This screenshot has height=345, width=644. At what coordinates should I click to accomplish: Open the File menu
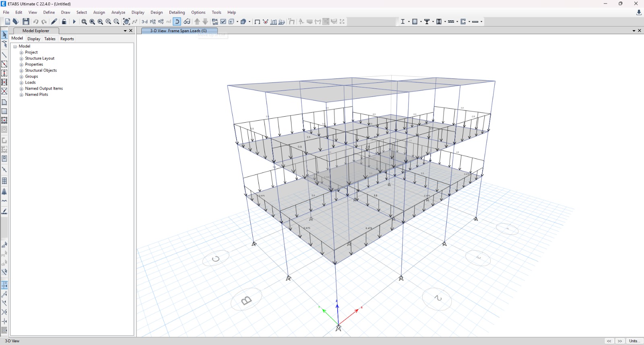point(6,12)
